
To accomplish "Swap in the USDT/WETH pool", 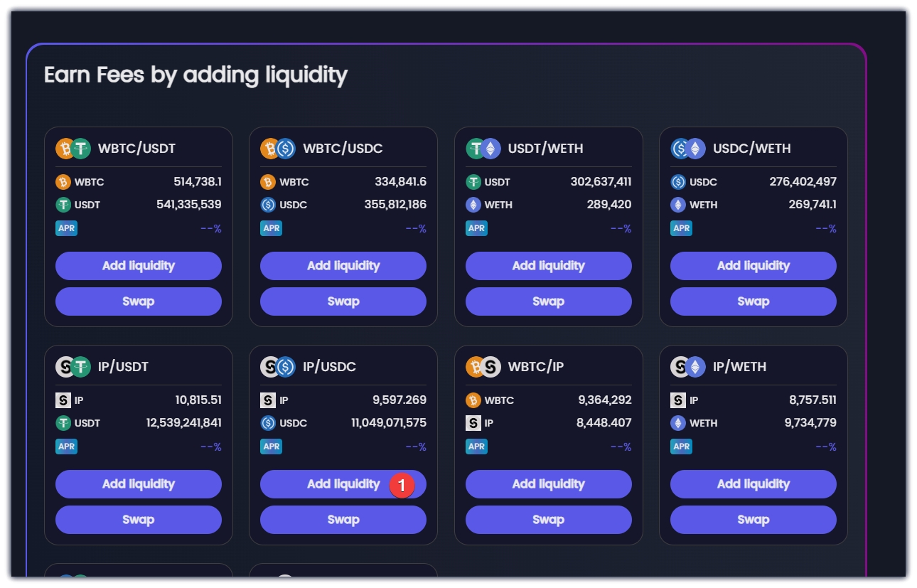I will point(548,301).
